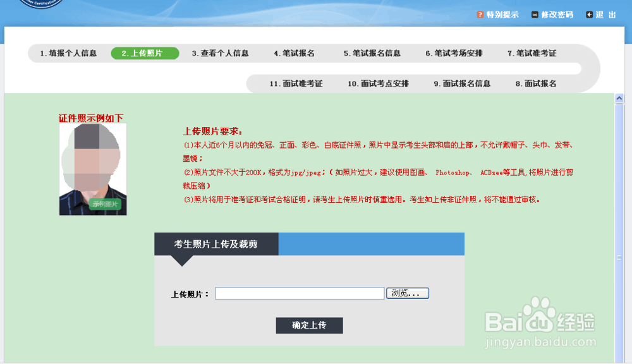Click the scrollbar up arrow icon
The height and width of the screenshot is (364, 632).
click(619, 98)
